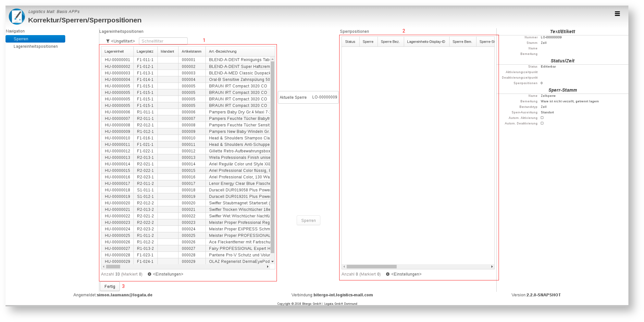
Task: Click horizontal scrollbar thumb of Sperrpositionen table
Action: [372, 267]
